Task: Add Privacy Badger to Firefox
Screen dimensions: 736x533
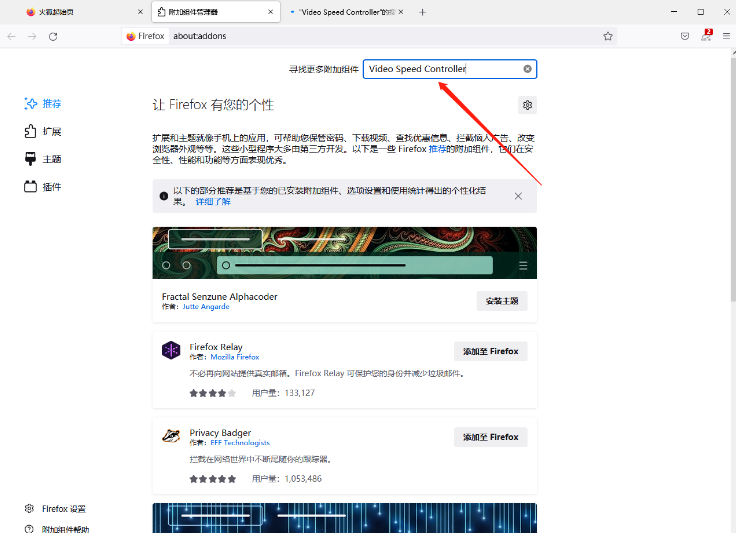Action: [491, 437]
